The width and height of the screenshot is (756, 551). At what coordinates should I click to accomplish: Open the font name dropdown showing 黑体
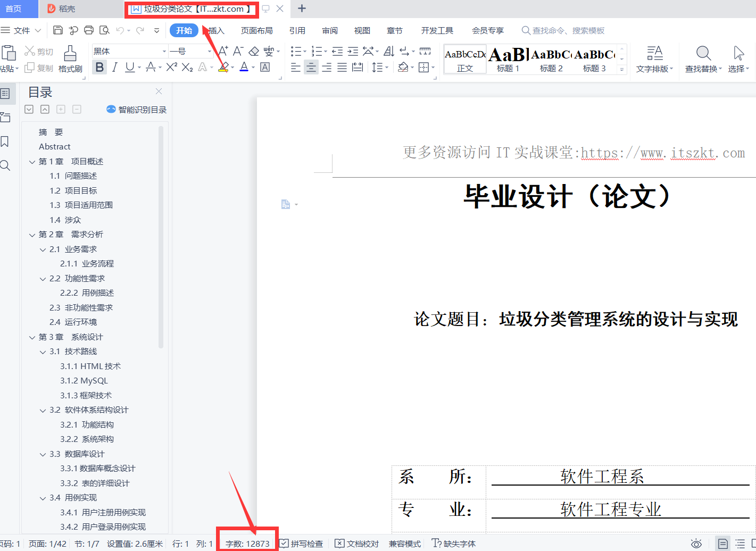tap(130, 51)
